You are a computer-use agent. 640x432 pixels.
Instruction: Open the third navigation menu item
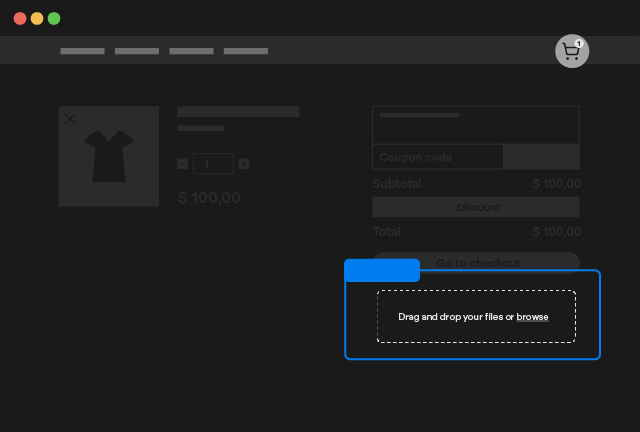[x=191, y=51]
